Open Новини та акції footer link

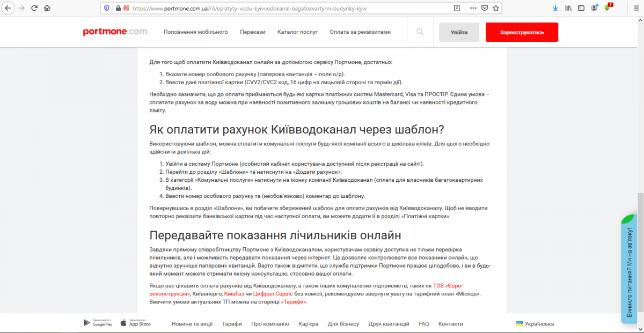(192, 324)
